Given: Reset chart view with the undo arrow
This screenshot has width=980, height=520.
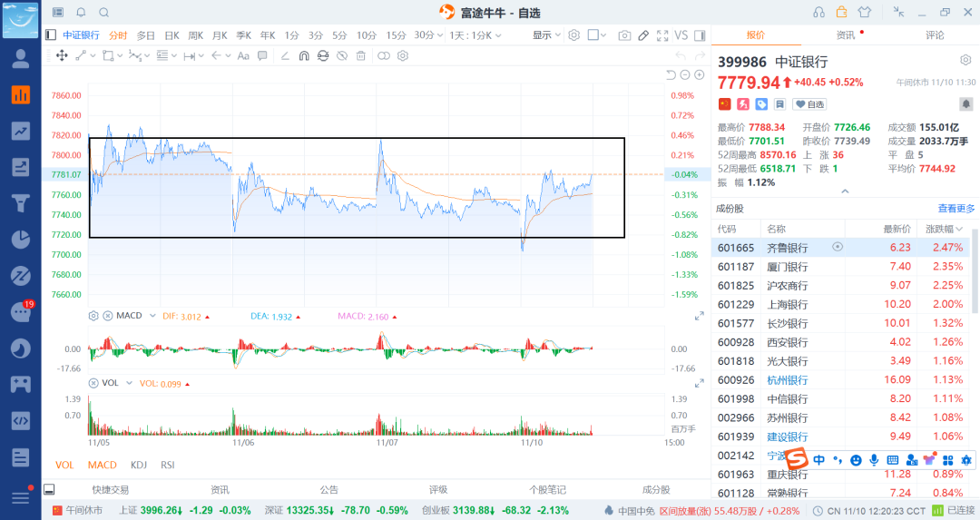Looking at the screenshot, I should tap(671, 75).
